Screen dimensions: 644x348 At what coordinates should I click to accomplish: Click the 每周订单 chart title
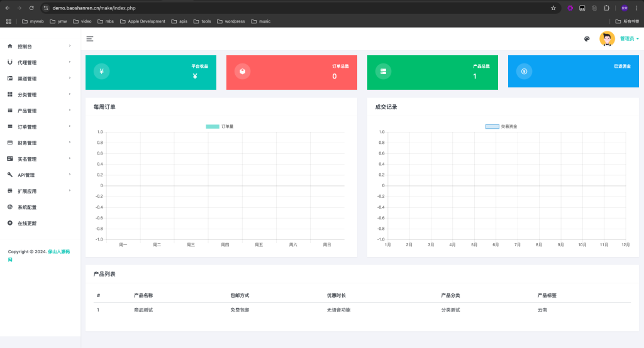click(104, 107)
